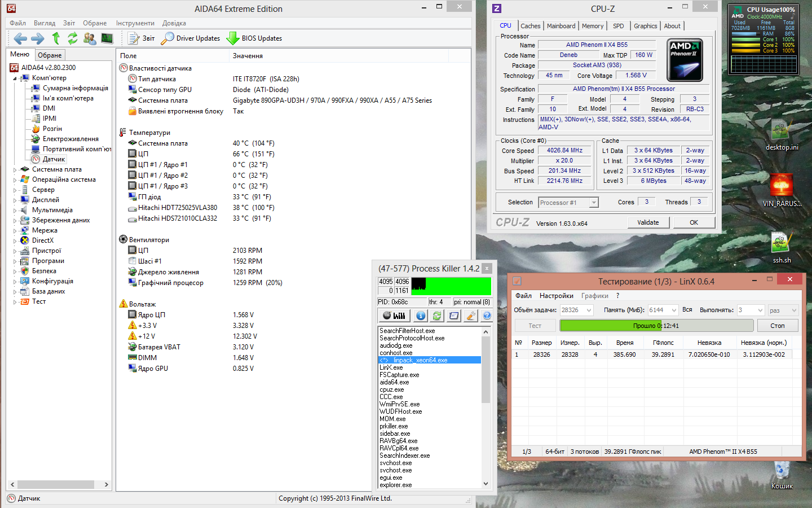This screenshot has height=508, width=812.
Task: Click BIOS Updates in AIDA64 toolbar
Action: click(254, 38)
